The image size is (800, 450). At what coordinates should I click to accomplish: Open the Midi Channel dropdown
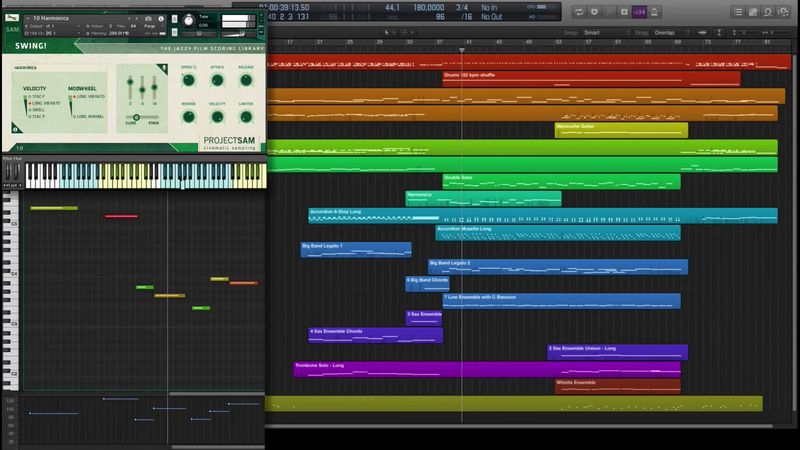(x=54, y=33)
